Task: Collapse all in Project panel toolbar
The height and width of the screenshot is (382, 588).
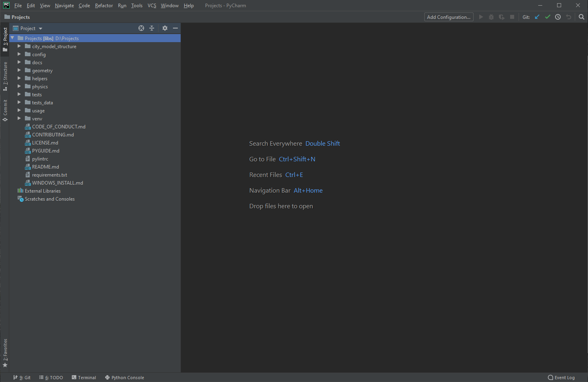Action: [x=152, y=28]
